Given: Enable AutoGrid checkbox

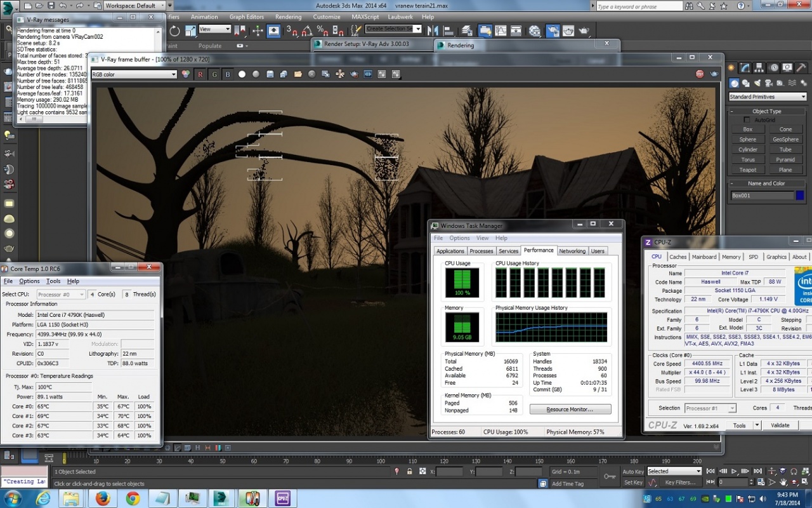Looking at the screenshot, I should point(747,120).
